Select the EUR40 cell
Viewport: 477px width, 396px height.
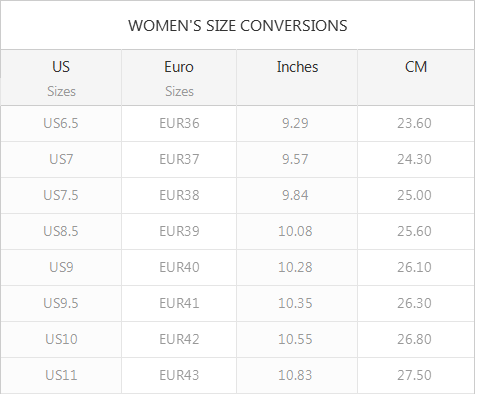pyautogui.click(x=179, y=267)
